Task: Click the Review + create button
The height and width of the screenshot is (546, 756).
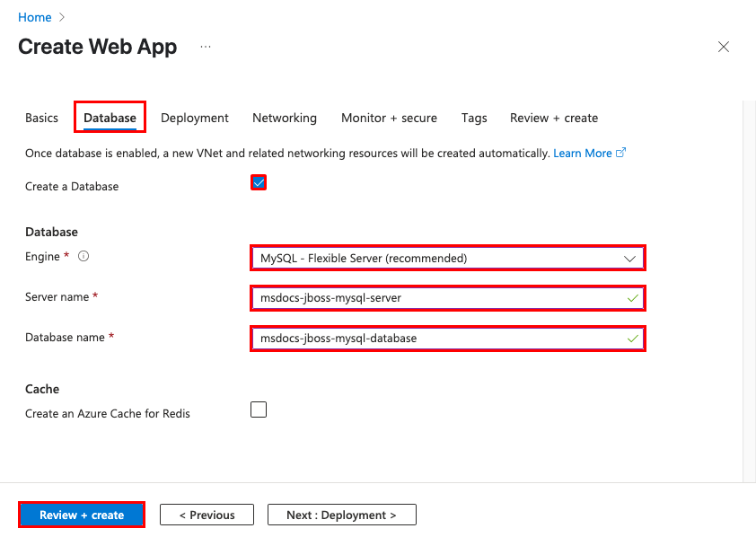Action: pos(81,515)
